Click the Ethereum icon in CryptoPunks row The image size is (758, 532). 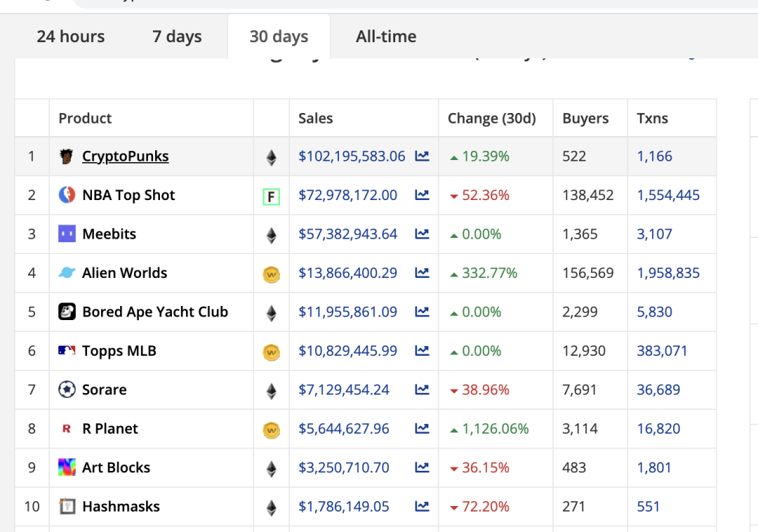tap(271, 157)
